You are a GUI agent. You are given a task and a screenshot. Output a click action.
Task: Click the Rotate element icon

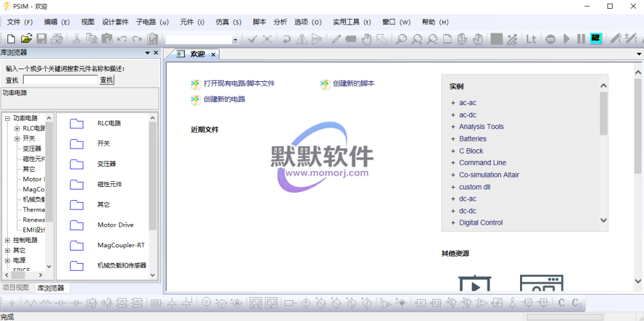click(286, 39)
